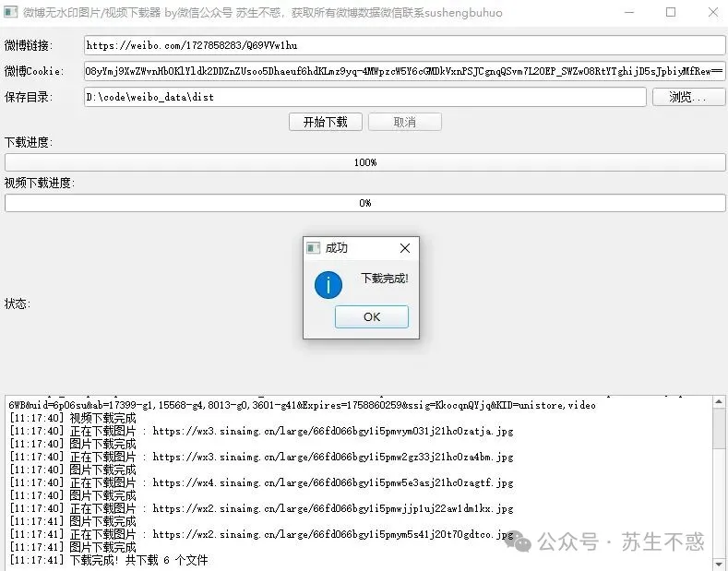Confirm the dialog with OK button
Screen dimensions: 728x571
pos(372,316)
